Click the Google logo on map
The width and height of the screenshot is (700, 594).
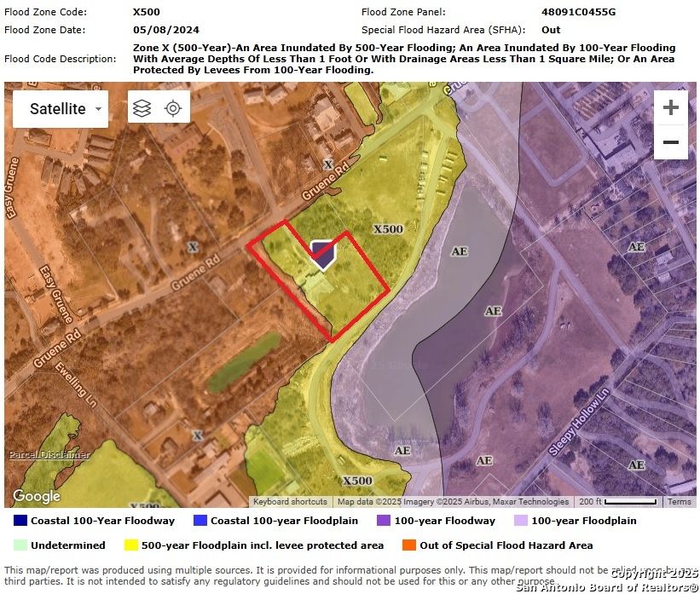click(37, 496)
